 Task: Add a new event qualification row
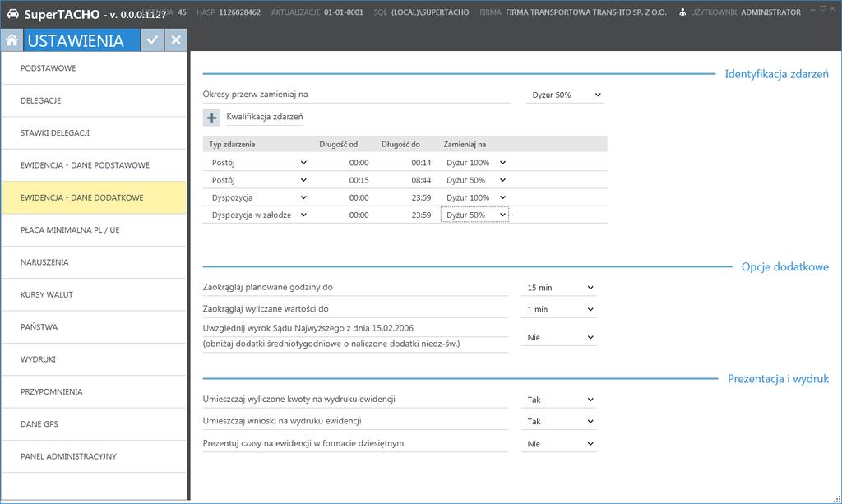[x=211, y=118]
